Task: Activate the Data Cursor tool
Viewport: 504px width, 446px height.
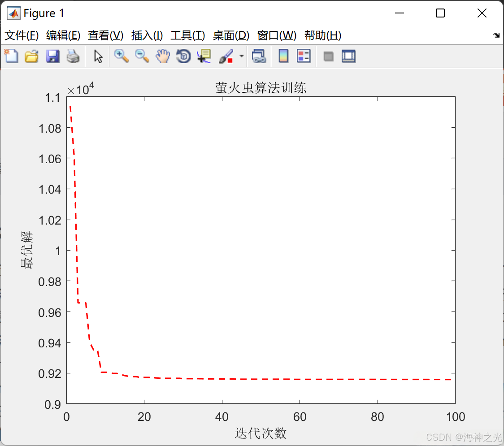Action: click(x=204, y=56)
